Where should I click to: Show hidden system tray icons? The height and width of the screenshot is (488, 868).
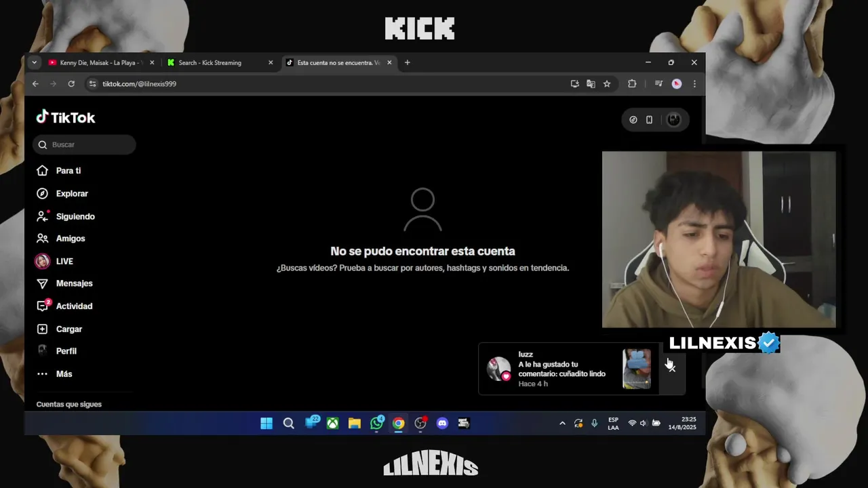coord(562,424)
